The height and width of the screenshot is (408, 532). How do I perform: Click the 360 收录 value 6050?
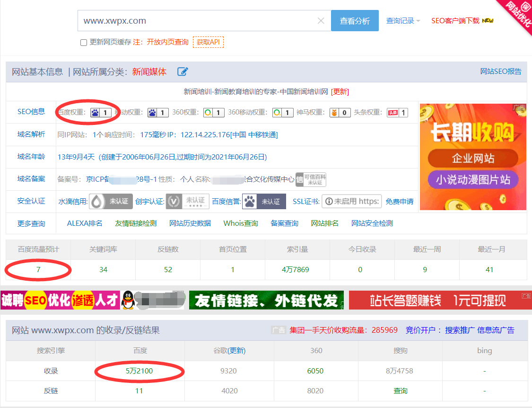pyautogui.click(x=315, y=371)
